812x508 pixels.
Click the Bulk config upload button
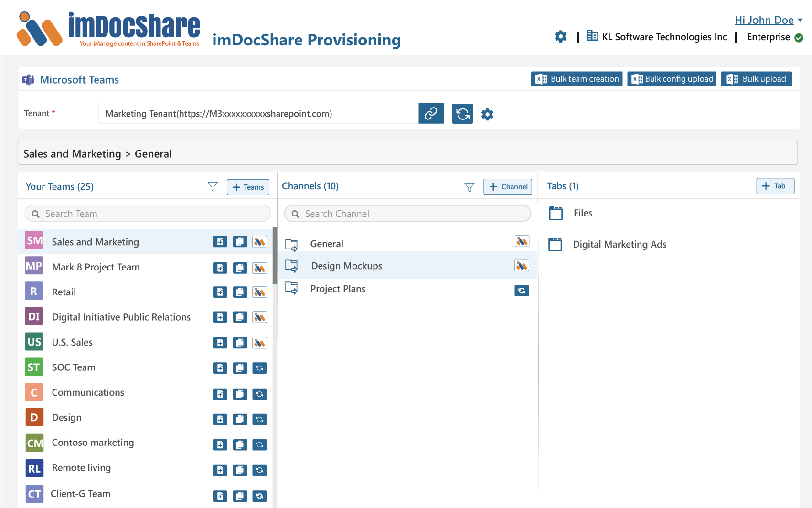(x=672, y=79)
